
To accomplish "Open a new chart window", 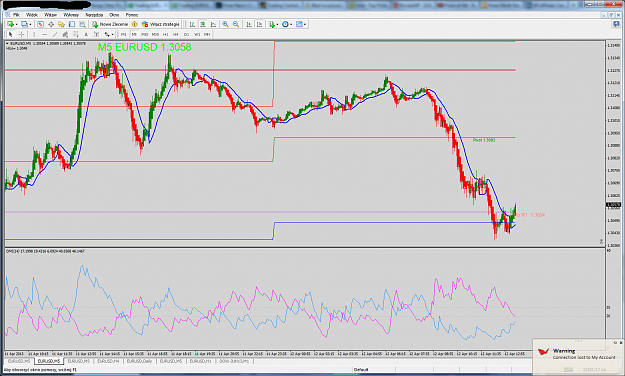I will (10, 24).
